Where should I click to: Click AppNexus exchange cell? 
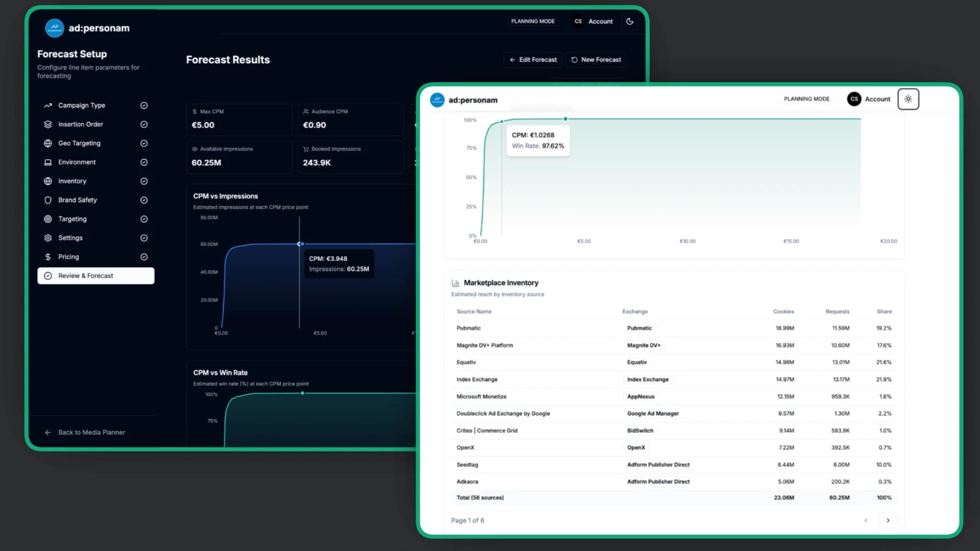[641, 396]
